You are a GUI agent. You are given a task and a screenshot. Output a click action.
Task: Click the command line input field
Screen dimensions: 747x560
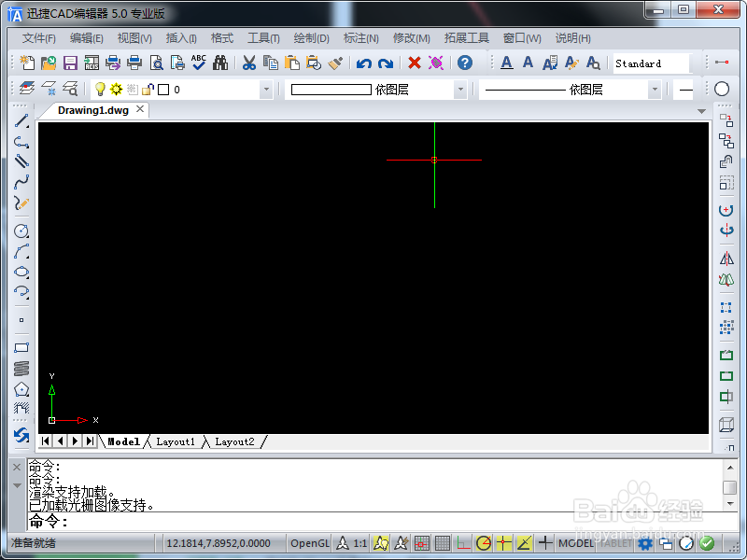pyautogui.click(x=381, y=522)
